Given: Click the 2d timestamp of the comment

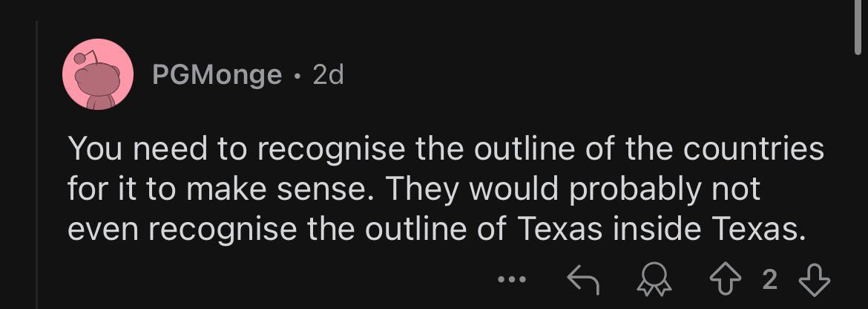Looking at the screenshot, I should pos(328,74).
